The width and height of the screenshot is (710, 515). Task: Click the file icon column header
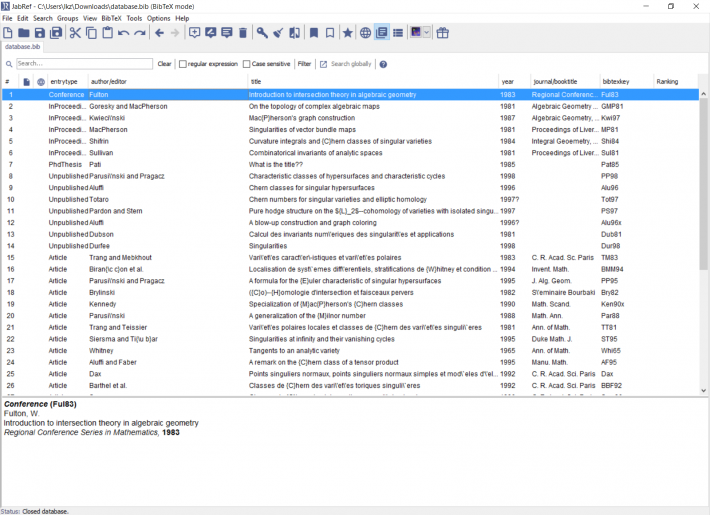[26, 82]
